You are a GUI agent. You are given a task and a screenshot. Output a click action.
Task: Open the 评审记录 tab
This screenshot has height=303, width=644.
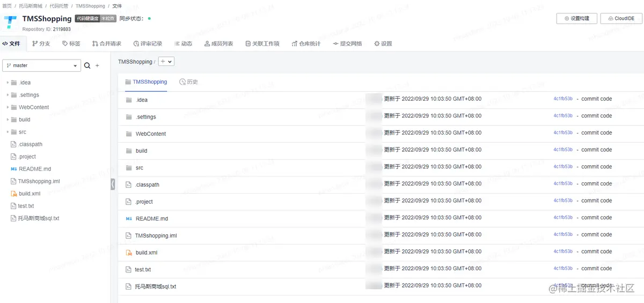pos(148,43)
